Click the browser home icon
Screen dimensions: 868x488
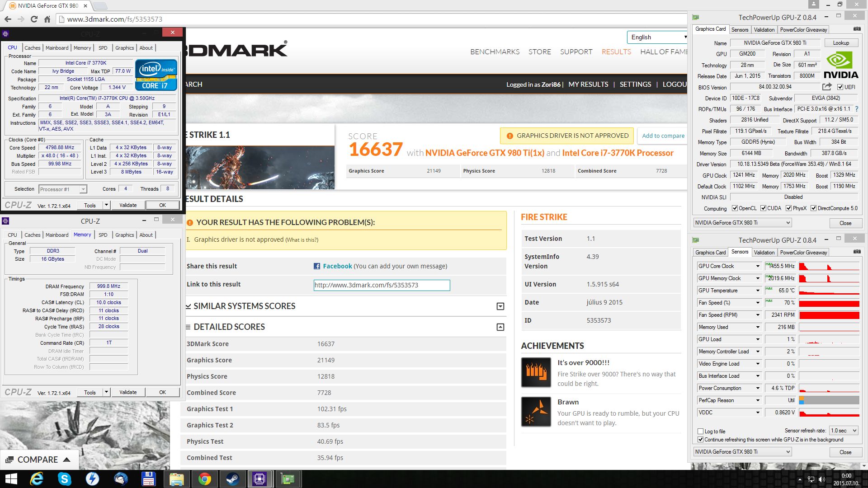[x=47, y=19]
